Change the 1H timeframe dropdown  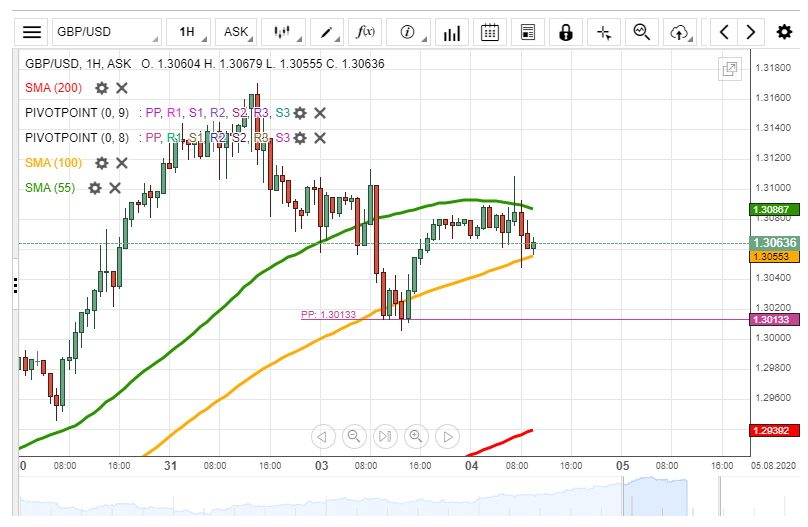(189, 32)
